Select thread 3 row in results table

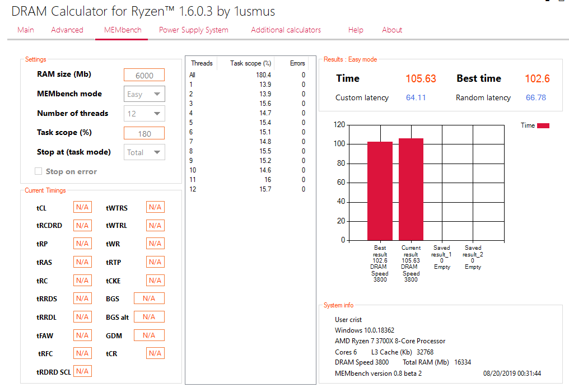247,104
